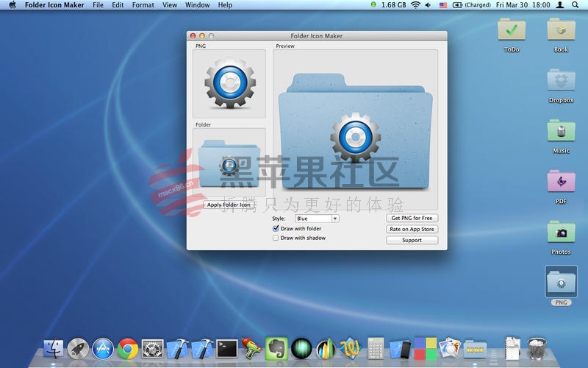Image resolution: width=588 pixels, height=368 pixels.
Task: Open the documents stack in Dock
Action: (x=512, y=348)
